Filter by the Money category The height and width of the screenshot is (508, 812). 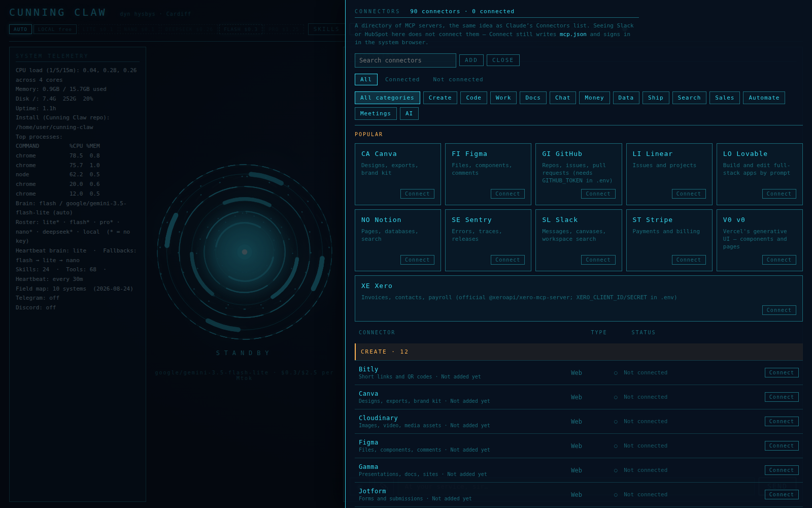[594, 98]
